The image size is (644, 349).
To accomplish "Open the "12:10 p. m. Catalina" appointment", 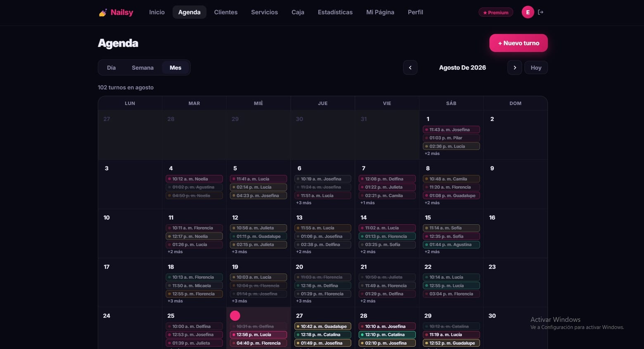I will click(387, 335).
